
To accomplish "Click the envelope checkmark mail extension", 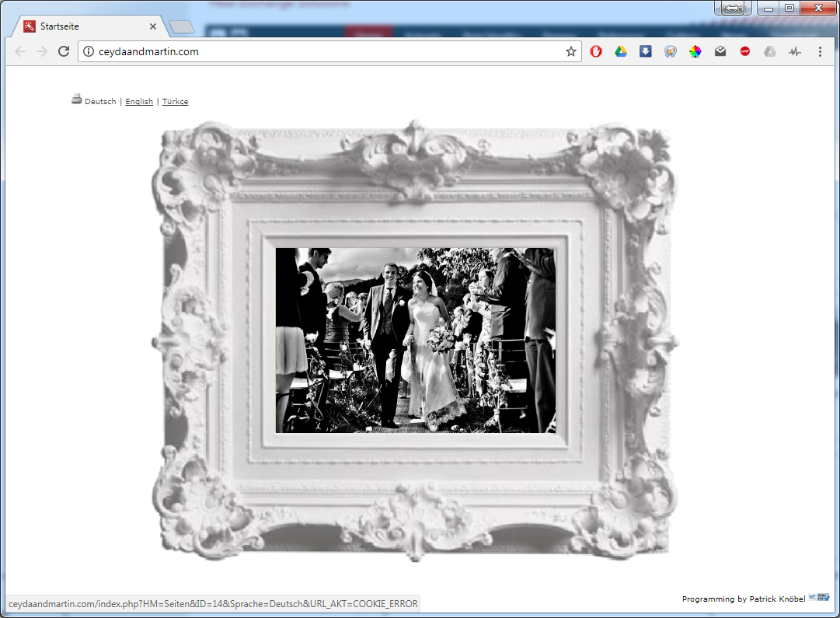I will click(720, 51).
